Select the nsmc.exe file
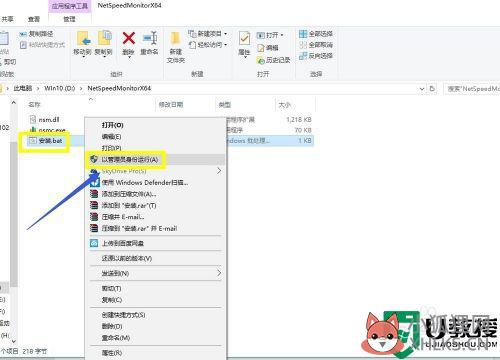The height and width of the screenshot is (360, 500). click(x=52, y=130)
